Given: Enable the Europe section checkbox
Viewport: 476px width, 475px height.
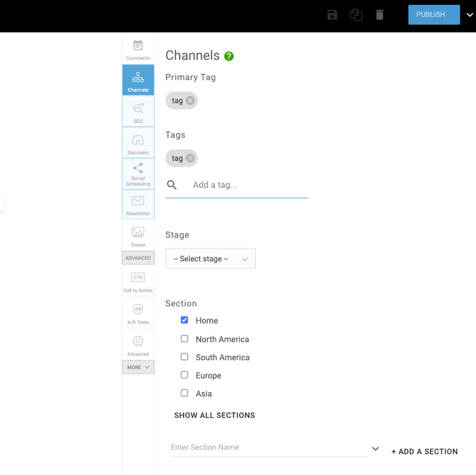Looking at the screenshot, I should point(184,374).
